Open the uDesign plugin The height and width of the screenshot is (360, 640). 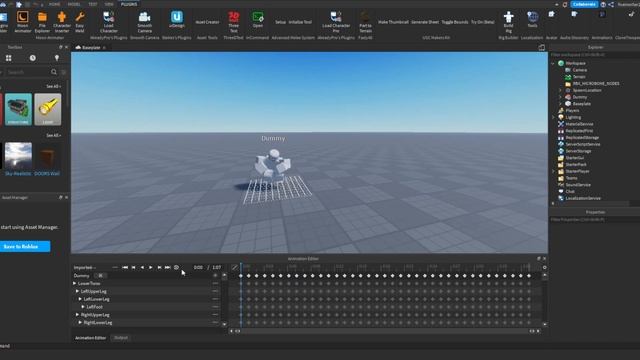point(177,19)
